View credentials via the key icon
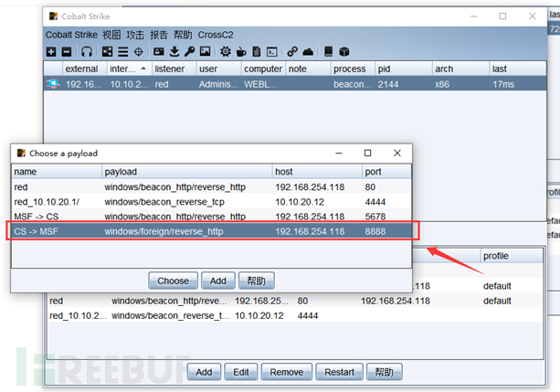This screenshot has width=560, height=392. point(190,52)
